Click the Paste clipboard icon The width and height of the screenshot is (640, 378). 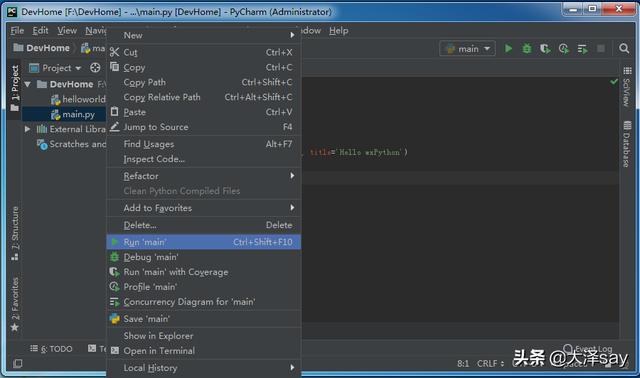tap(115, 111)
